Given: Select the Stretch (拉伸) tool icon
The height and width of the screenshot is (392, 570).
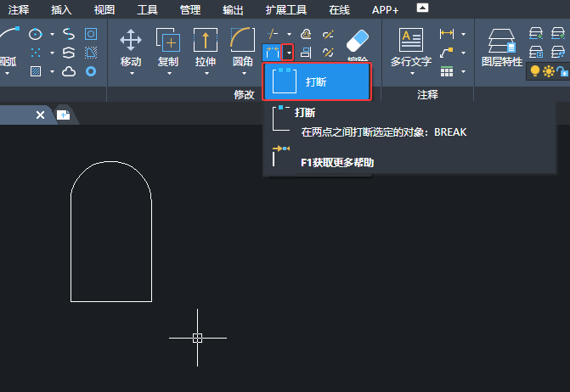Looking at the screenshot, I should [206, 40].
